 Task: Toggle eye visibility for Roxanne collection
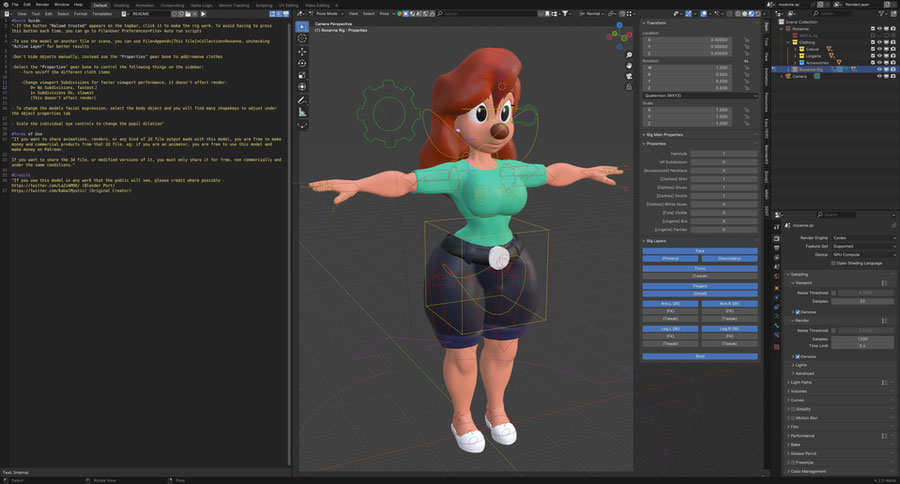[x=879, y=29]
